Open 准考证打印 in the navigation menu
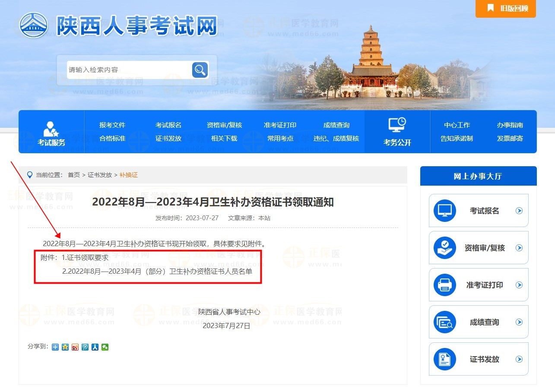 pos(280,125)
